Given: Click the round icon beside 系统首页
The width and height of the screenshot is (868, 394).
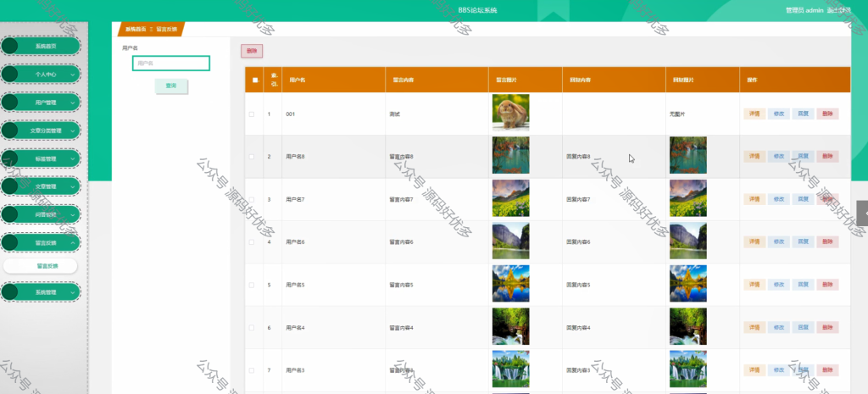Looking at the screenshot, I should pos(10,46).
